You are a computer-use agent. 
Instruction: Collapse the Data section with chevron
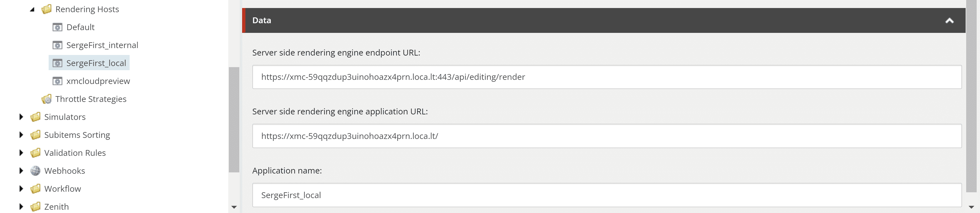click(x=949, y=20)
